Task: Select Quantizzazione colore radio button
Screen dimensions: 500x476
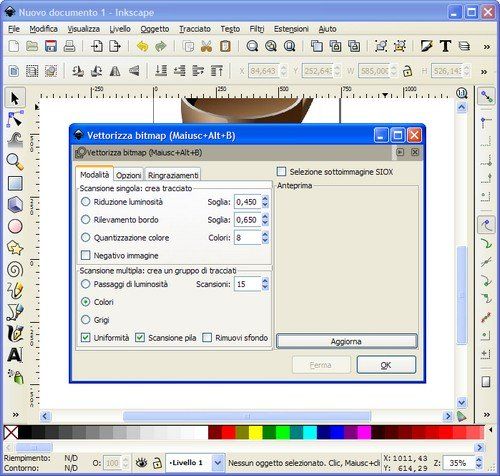Action: tap(86, 238)
